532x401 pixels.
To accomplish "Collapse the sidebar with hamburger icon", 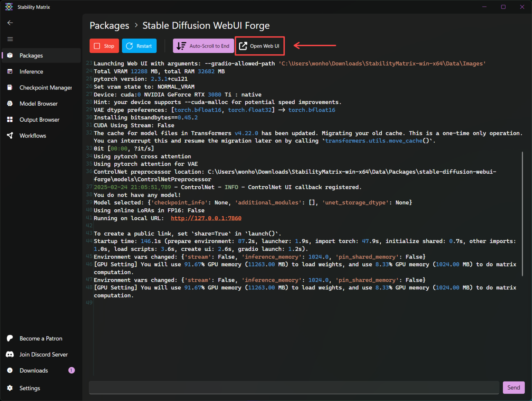I will coord(10,39).
